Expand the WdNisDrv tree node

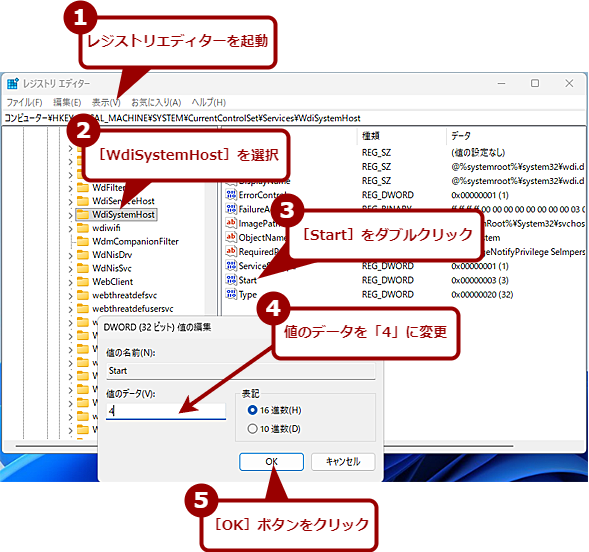point(71,255)
